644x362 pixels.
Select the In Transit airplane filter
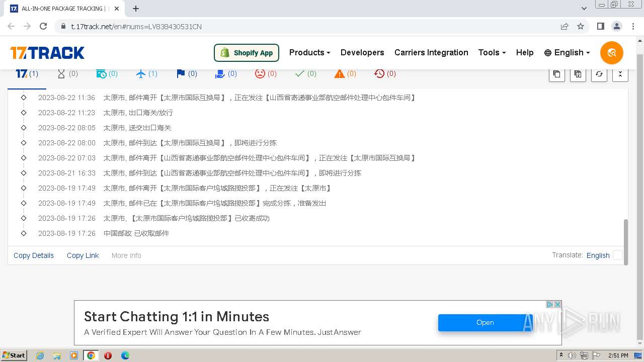coord(146,74)
